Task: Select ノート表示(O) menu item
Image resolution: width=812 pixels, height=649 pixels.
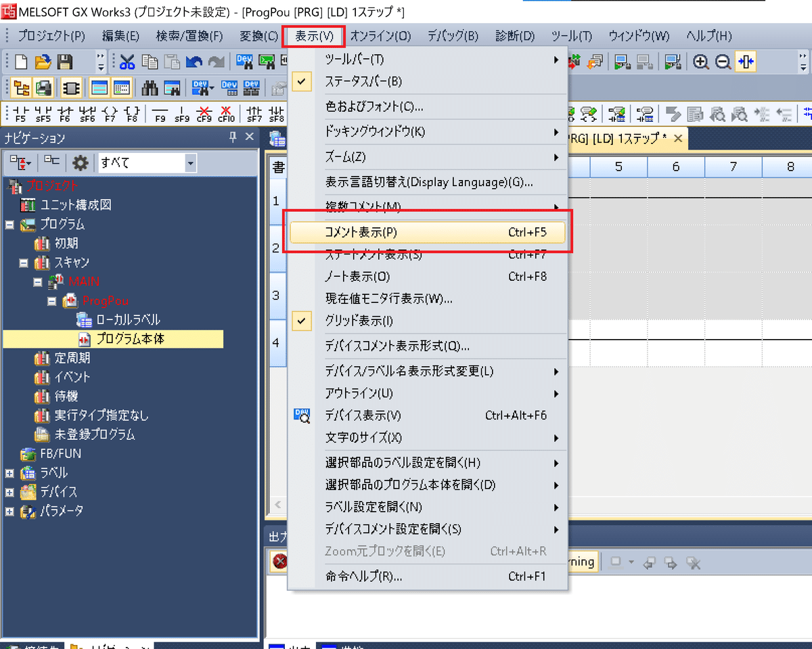Action: [428, 277]
